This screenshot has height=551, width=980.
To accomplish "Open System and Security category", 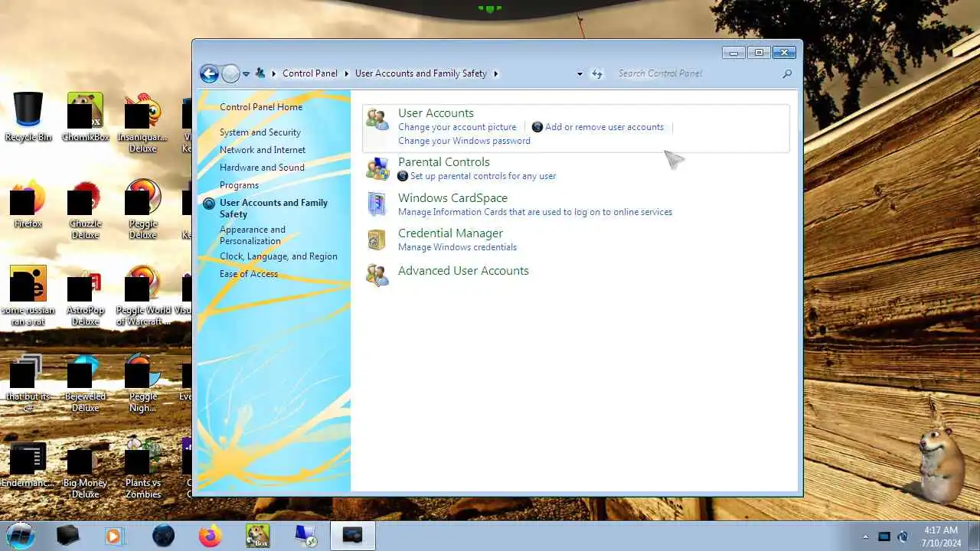I will tap(260, 132).
